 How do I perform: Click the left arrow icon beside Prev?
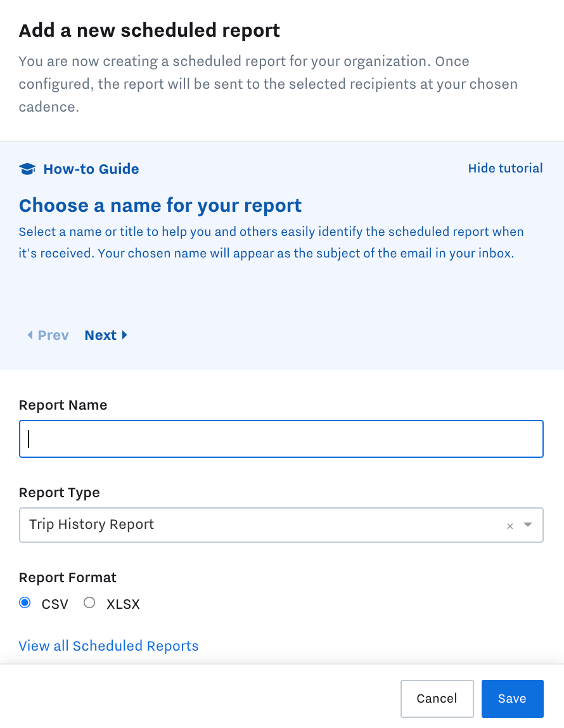[x=30, y=335]
